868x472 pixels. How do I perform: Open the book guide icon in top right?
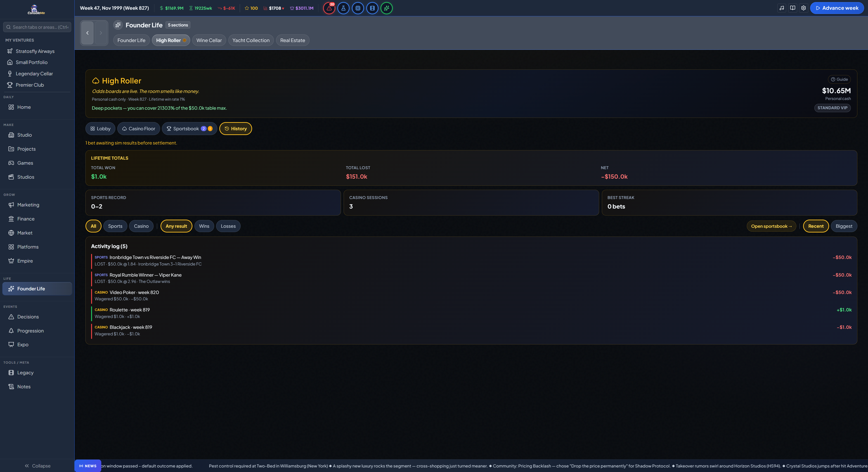click(x=792, y=8)
